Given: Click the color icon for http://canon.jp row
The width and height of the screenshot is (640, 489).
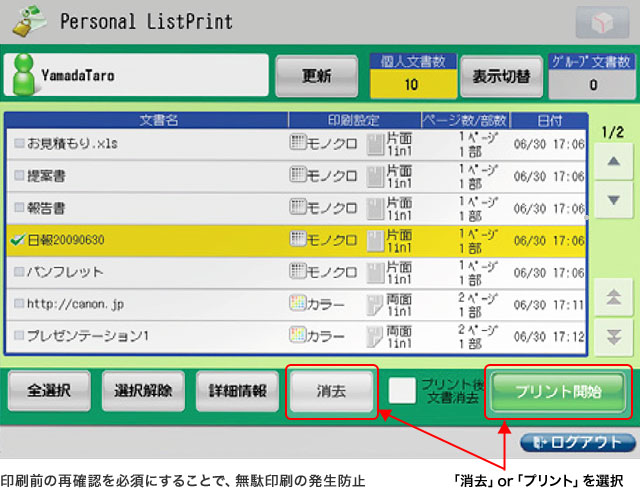Looking at the screenshot, I should tap(297, 302).
